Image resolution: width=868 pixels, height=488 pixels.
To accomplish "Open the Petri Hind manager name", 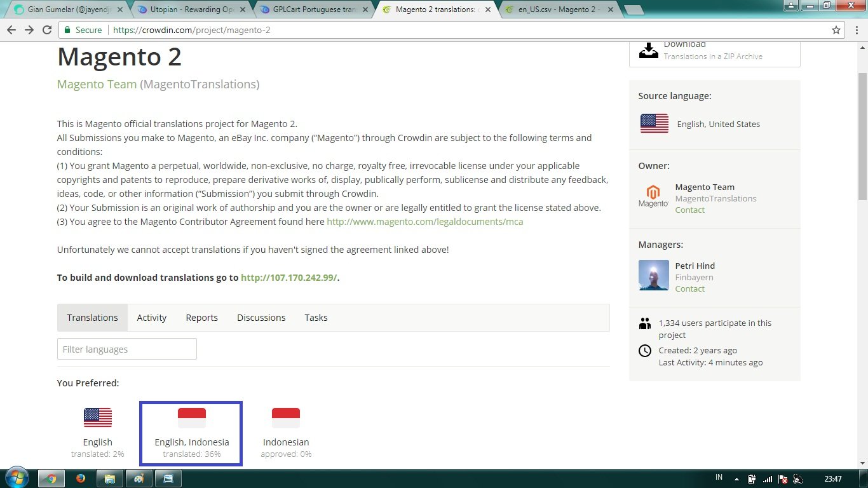I will tap(695, 266).
